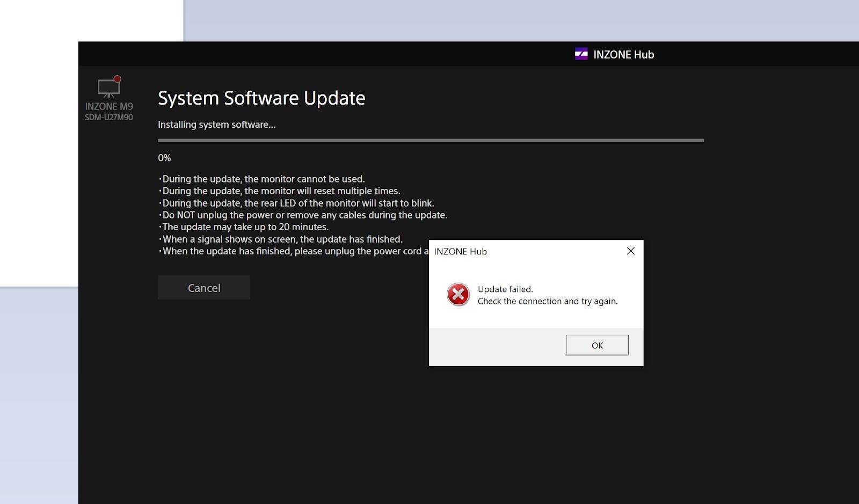859x504 pixels.
Task: Close the INZONE Hub error dialog
Action: (631, 251)
